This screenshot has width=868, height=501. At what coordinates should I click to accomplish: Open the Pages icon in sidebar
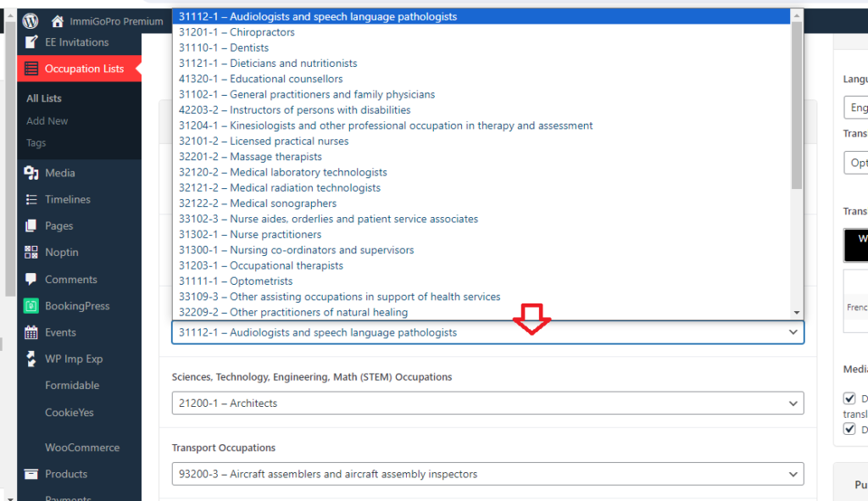click(x=31, y=226)
